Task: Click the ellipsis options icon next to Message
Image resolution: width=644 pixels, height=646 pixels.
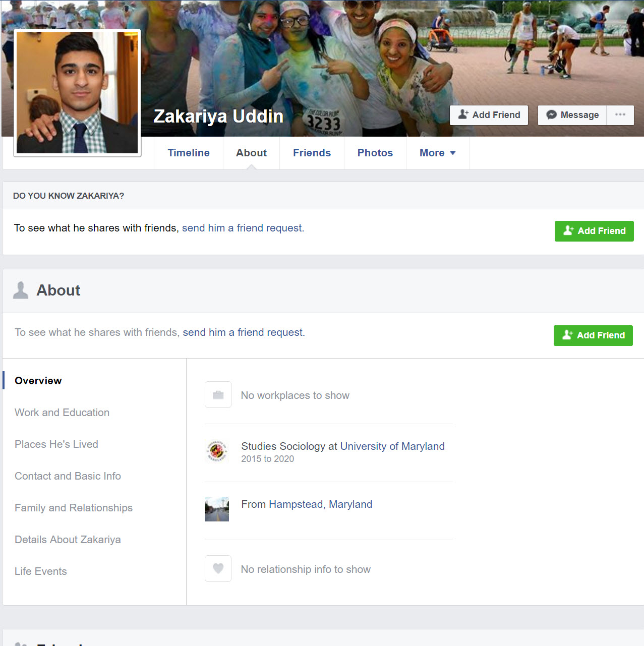Action: 620,115
